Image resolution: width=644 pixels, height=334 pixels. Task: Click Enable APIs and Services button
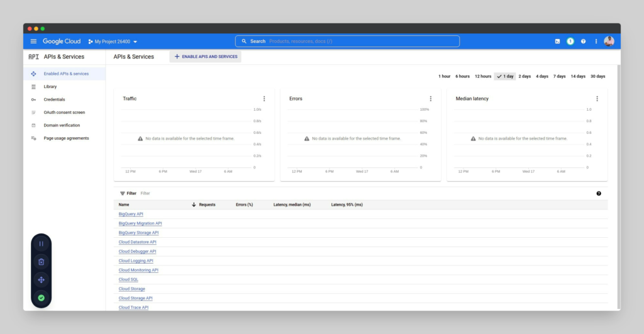(x=206, y=57)
